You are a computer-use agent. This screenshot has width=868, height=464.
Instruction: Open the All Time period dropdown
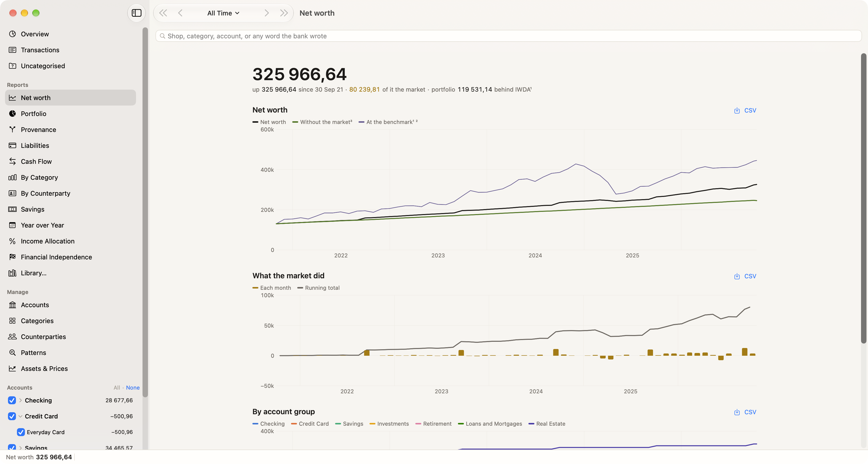tap(223, 13)
